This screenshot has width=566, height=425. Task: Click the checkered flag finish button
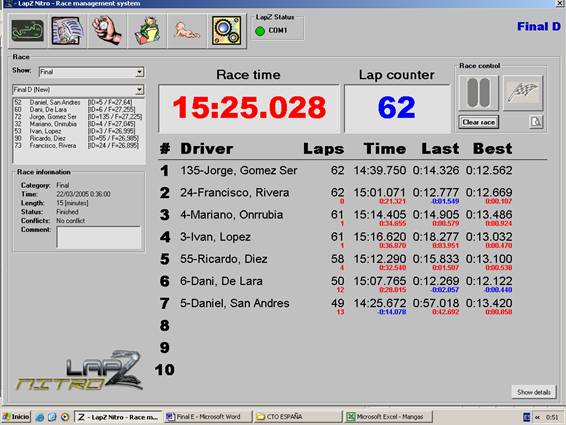pyautogui.click(x=523, y=93)
